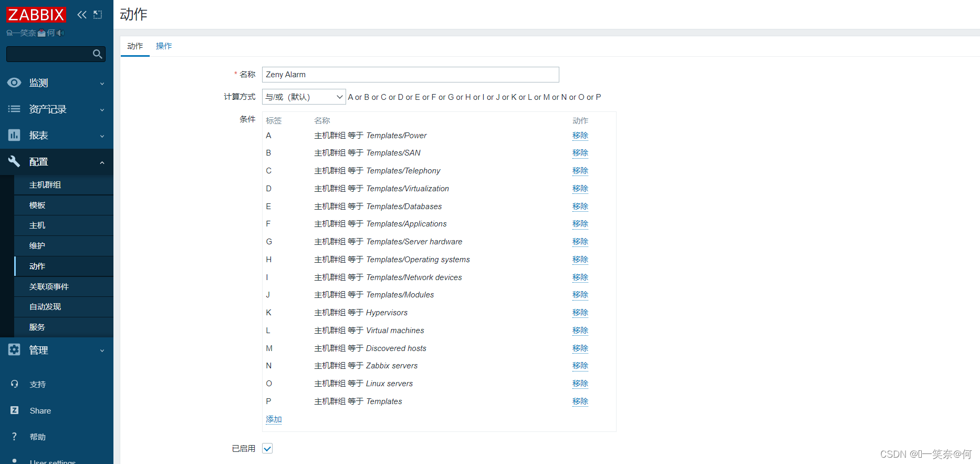The height and width of the screenshot is (464, 980).
Task: Open 模板 in sidebar
Action: tap(64, 205)
